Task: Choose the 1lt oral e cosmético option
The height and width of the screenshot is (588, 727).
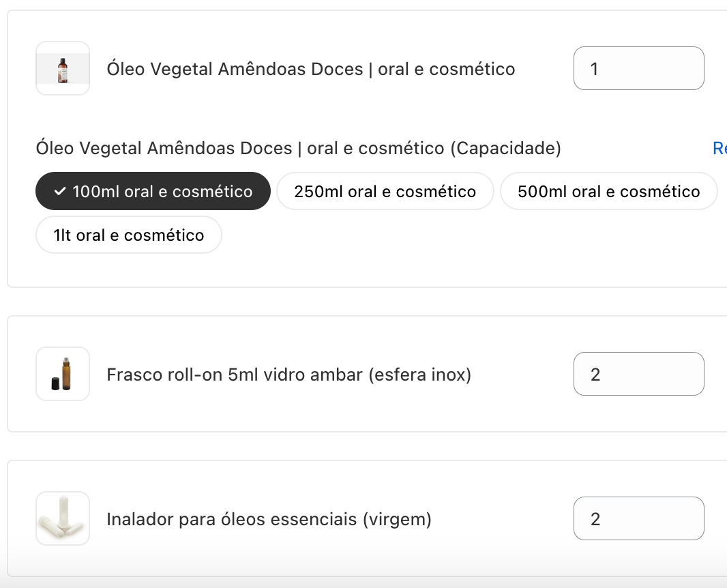Action: pos(129,235)
